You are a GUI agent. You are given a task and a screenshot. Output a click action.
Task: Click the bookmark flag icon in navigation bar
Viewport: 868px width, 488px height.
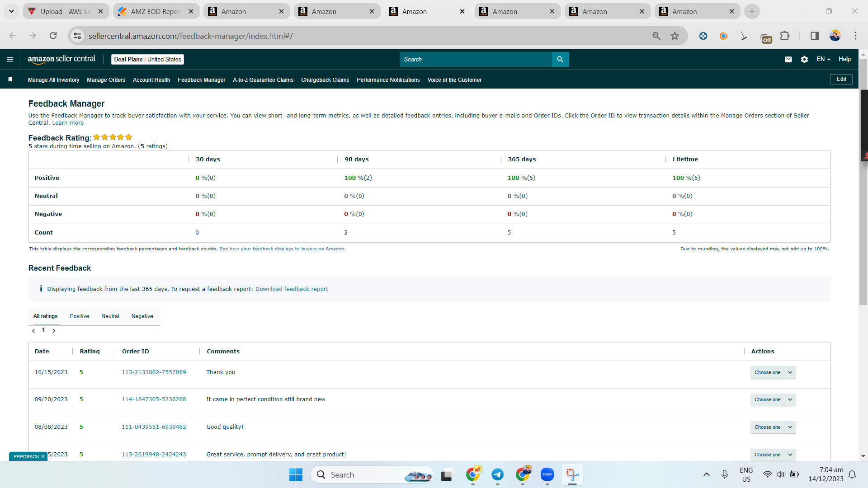point(10,80)
